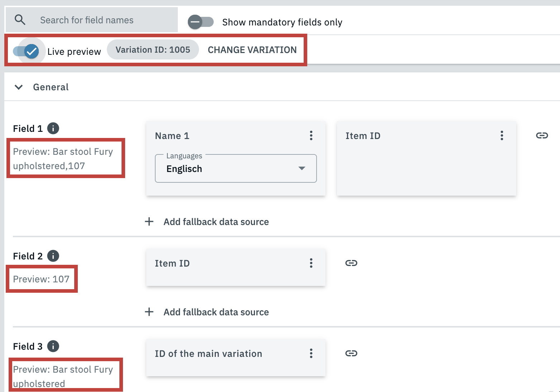Click the Field 2 label
Screen dimensions: 560x392
28,256
